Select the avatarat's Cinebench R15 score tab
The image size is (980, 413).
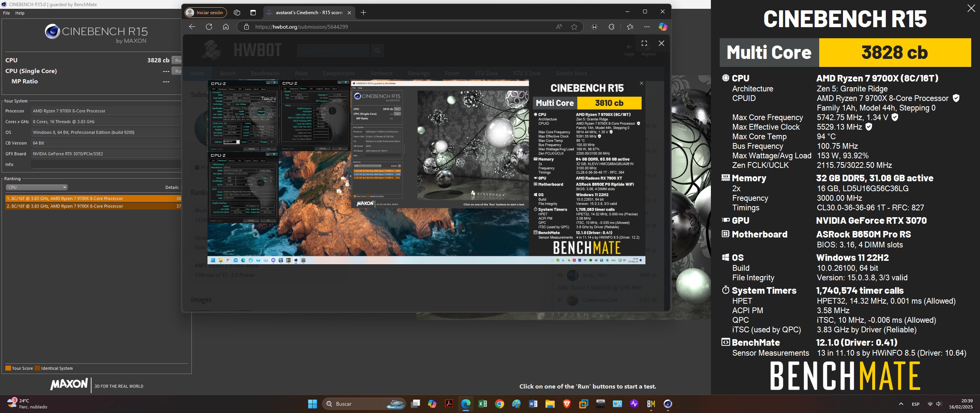tap(308, 13)
